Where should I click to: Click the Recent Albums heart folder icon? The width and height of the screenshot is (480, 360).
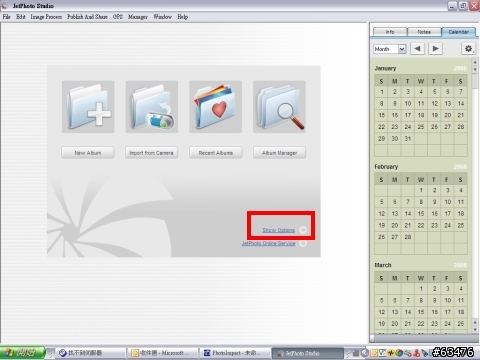tap(215, 107)
